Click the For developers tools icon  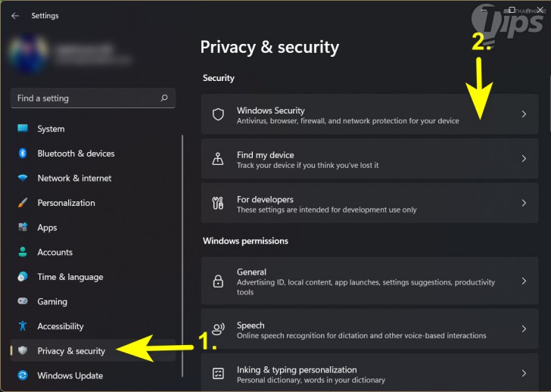[218, 203]
